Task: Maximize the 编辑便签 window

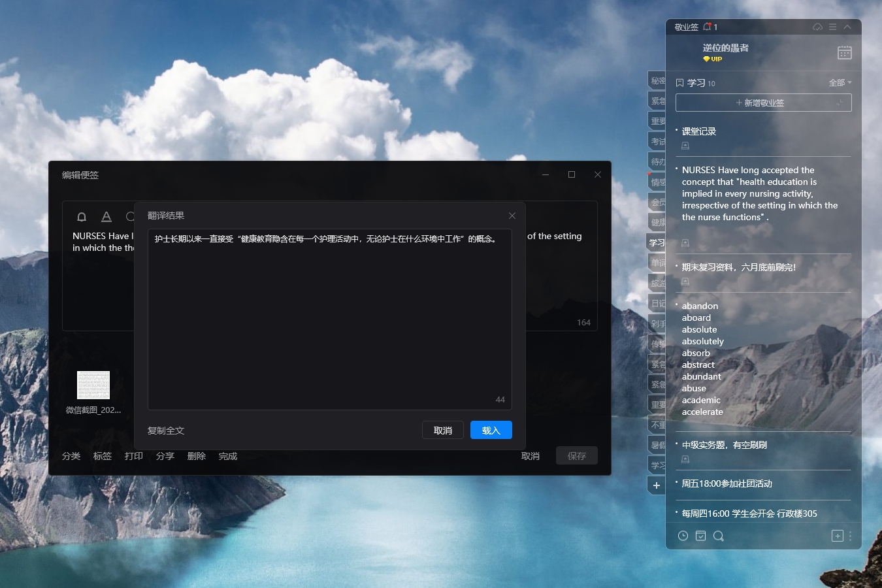Action: (572, 174)
